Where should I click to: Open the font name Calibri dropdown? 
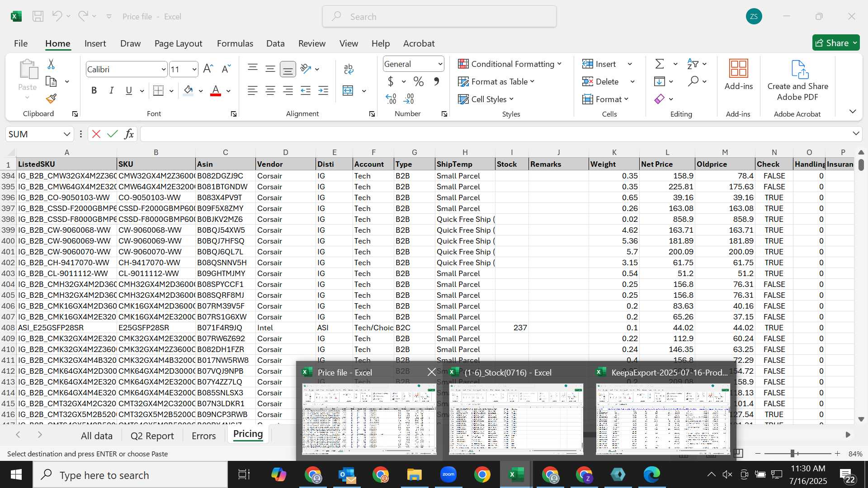click(x=163, y=69)
